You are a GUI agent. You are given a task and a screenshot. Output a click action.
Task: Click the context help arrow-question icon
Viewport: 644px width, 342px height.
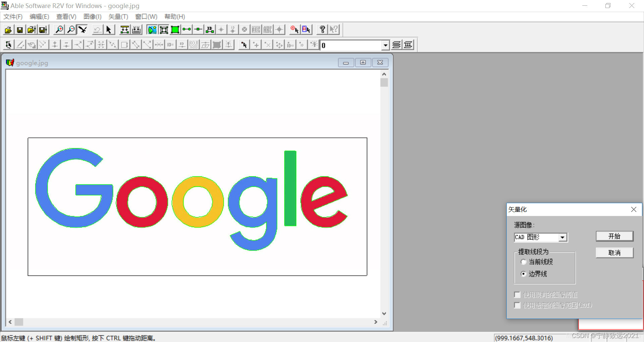[x=334, y=30]
